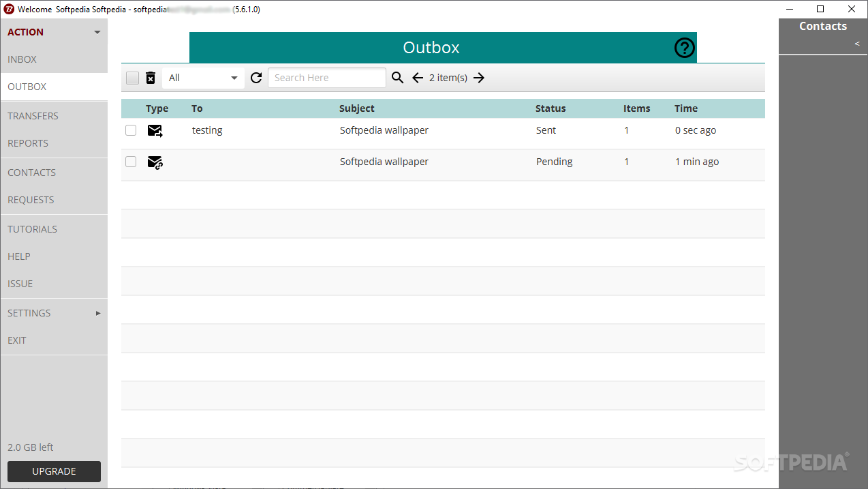Image resolution: width=868 pixels, height=489 pixels.
Task: Sort by the Subject column header
Action: click(x=357, y=108)
